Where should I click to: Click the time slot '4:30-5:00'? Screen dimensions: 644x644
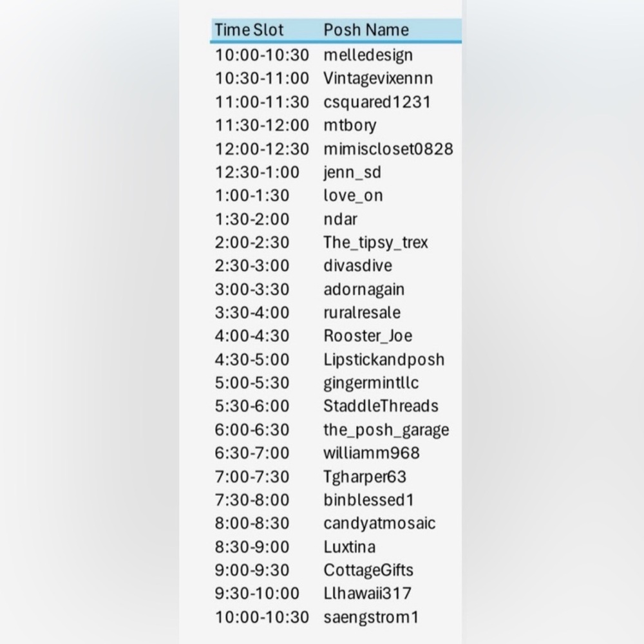pos(252,360)
